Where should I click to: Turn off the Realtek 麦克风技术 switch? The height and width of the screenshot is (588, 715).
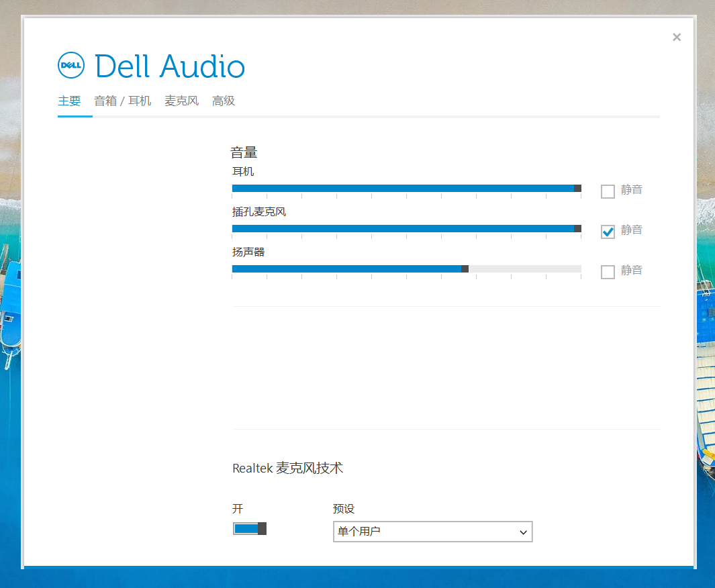point(250,529)
